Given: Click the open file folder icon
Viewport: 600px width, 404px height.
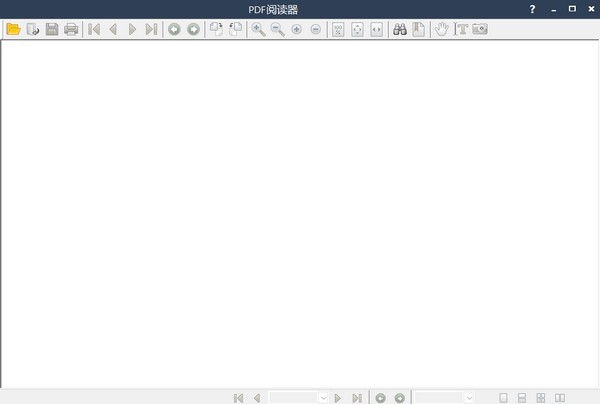Looking at the screenshot, I should coord(13,29).
